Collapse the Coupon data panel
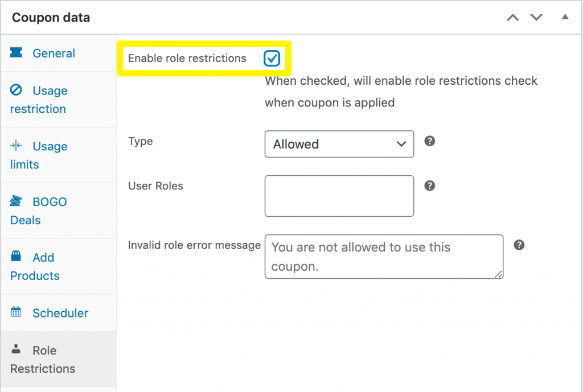The width and height of the screenshot is (583, 392). pos(565,16)
